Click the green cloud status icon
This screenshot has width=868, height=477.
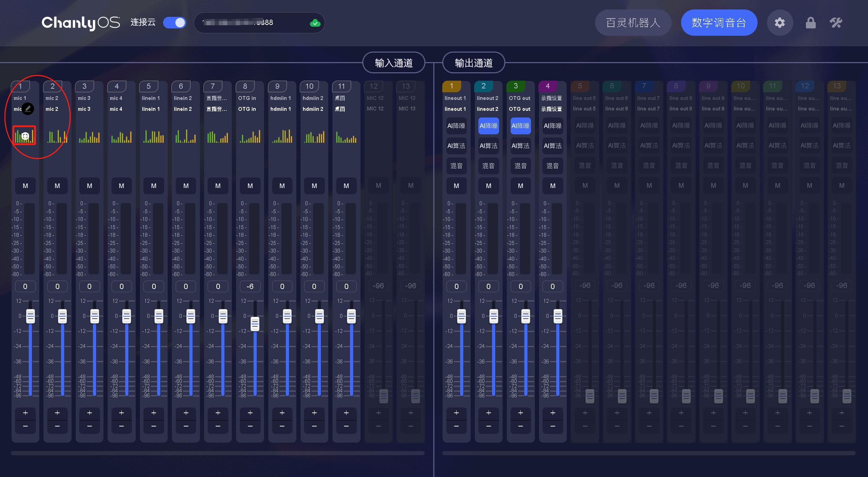pos(315,23)
